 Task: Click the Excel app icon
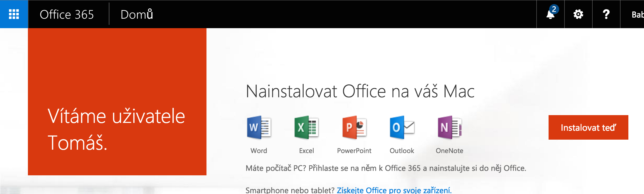coord(306,127)
